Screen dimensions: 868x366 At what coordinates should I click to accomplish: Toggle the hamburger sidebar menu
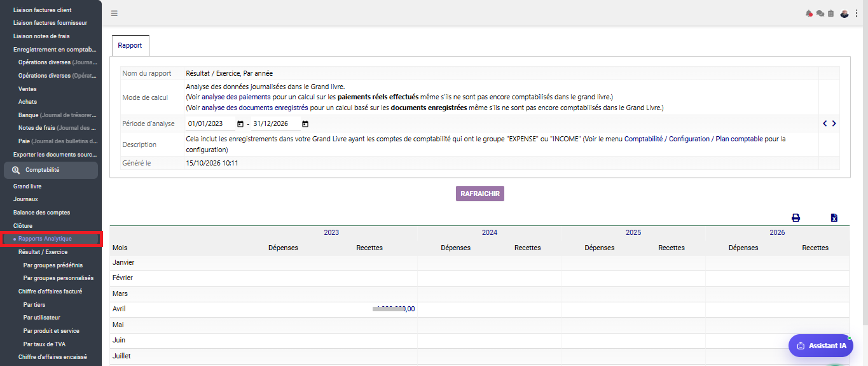pos(114,13)
